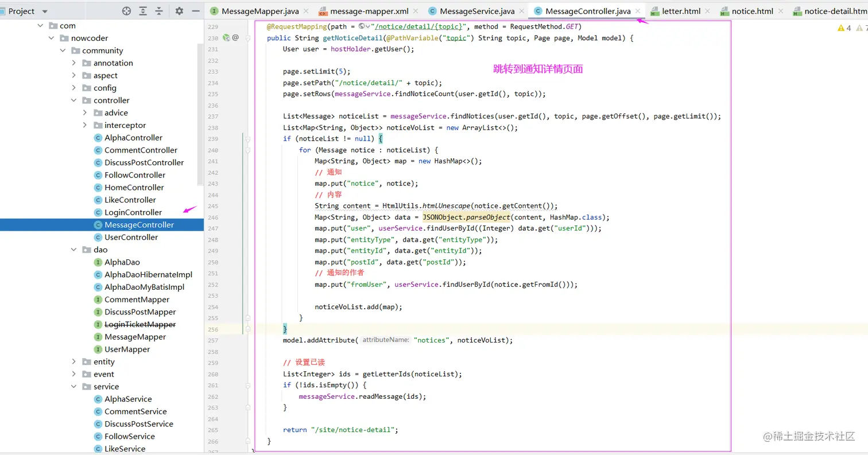
Task: Open CommentController in project tree
Action: (x=141, y=150)
